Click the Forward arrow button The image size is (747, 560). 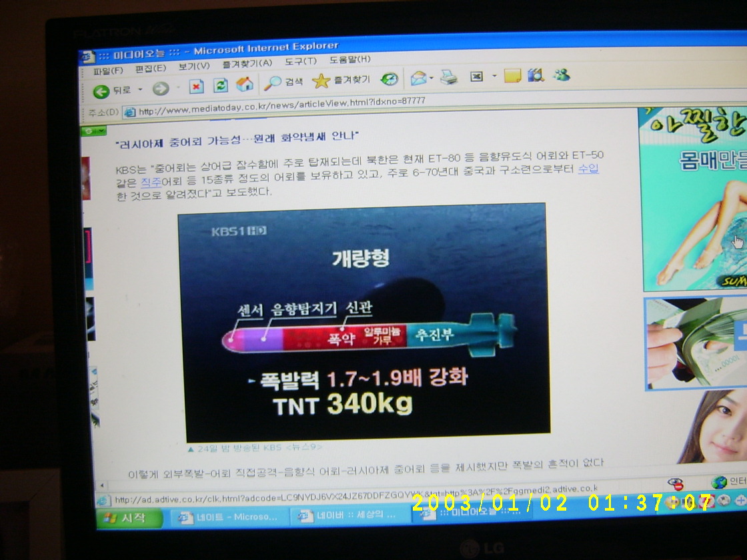pyautogui.click(x=160, y=89)
